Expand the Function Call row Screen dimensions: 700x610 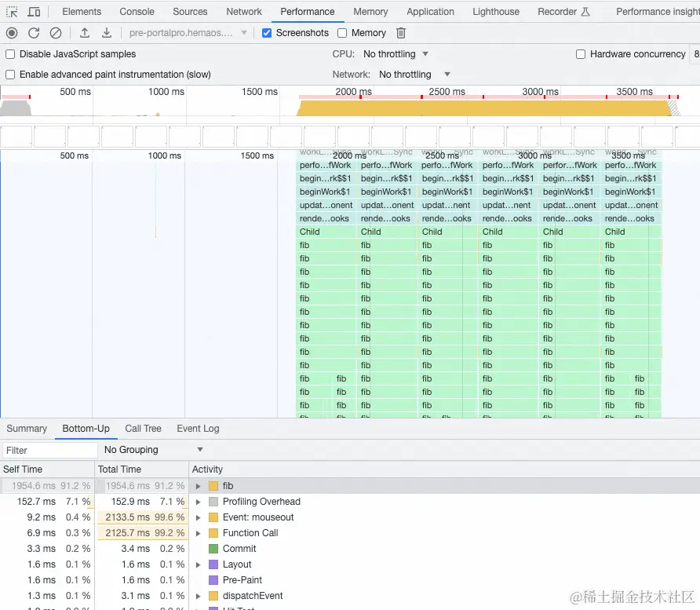tap(199, 533)
